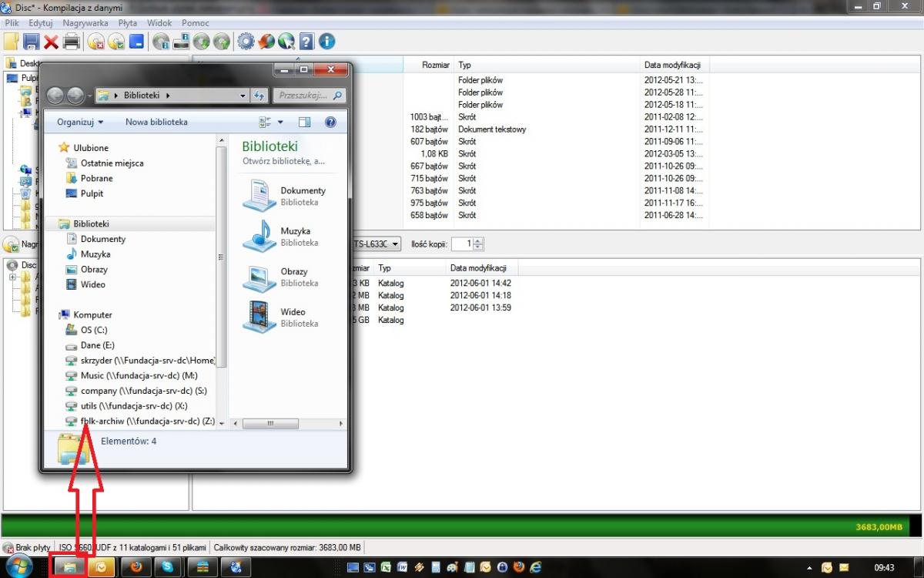The image size is (924, 578).
Task: Click the globe with cursor icon
Action: (x=286, y=42)
